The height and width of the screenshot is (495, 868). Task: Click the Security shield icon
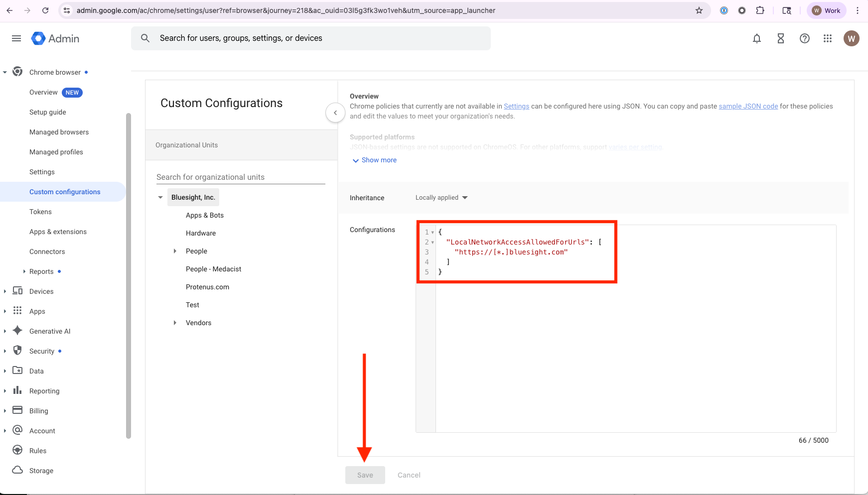tap(17, 351)
